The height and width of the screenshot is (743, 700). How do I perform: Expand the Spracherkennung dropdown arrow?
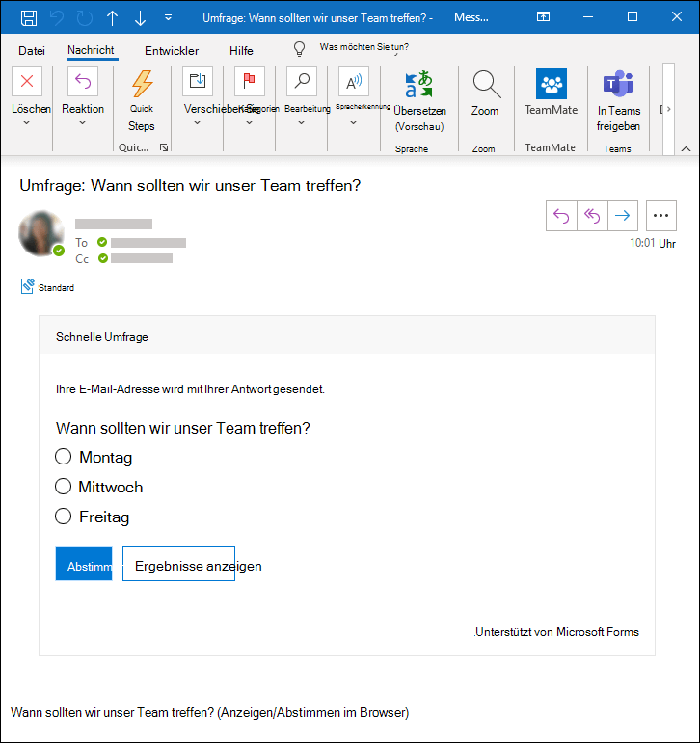353,122
